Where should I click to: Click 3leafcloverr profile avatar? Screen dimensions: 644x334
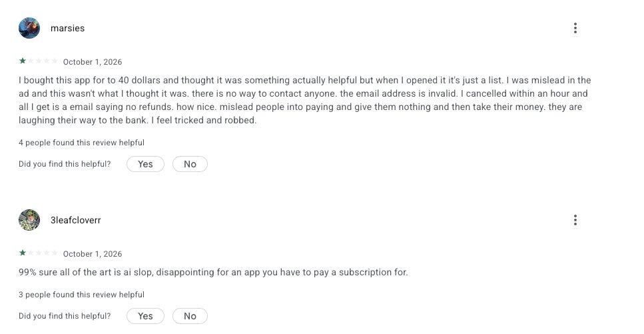click(x=29, y=220)
